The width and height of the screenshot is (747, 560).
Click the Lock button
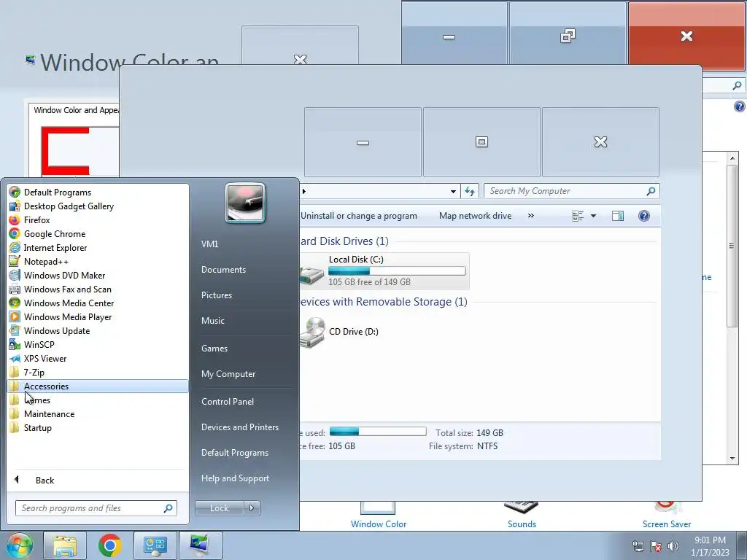[x=220, y=508]
